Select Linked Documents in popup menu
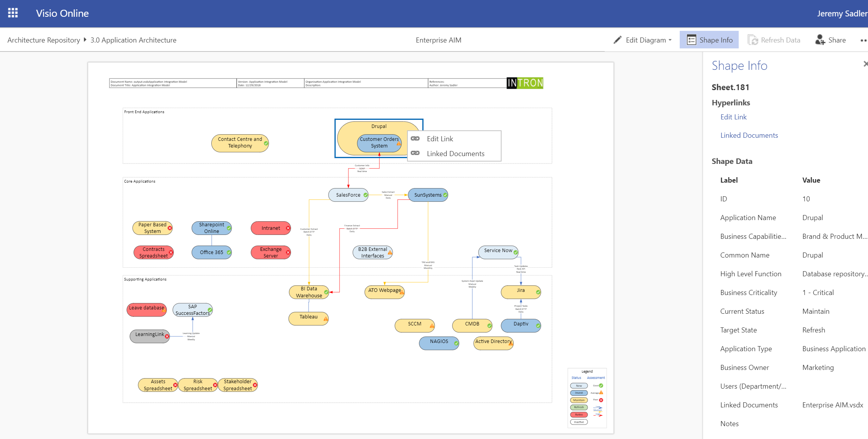Screen dimensions: 868x439 pyautogui.click(x=455, y=154)
